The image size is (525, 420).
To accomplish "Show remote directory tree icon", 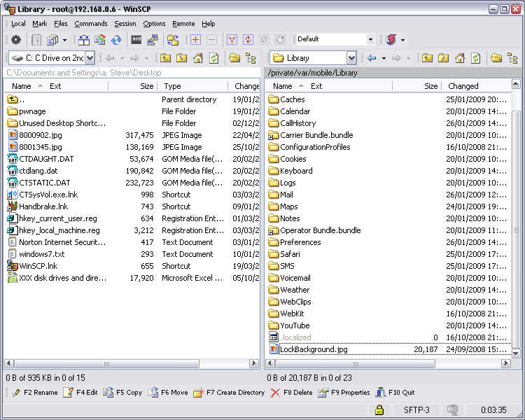I will 512,58.
